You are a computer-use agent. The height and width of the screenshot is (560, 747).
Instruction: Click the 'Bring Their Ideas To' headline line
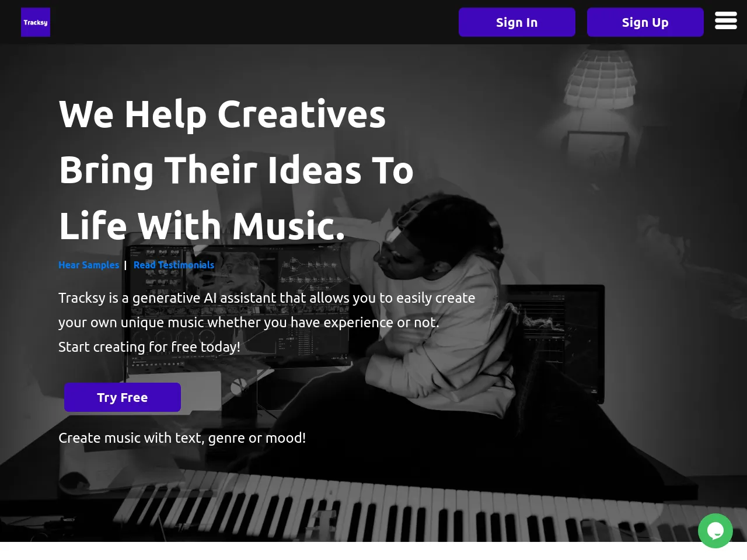236,170
